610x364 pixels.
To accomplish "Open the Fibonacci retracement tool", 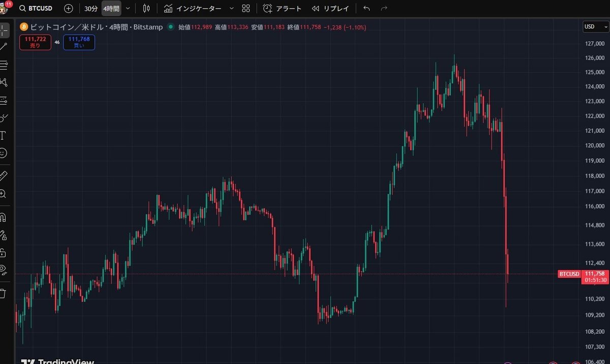I will coord(6,64).
